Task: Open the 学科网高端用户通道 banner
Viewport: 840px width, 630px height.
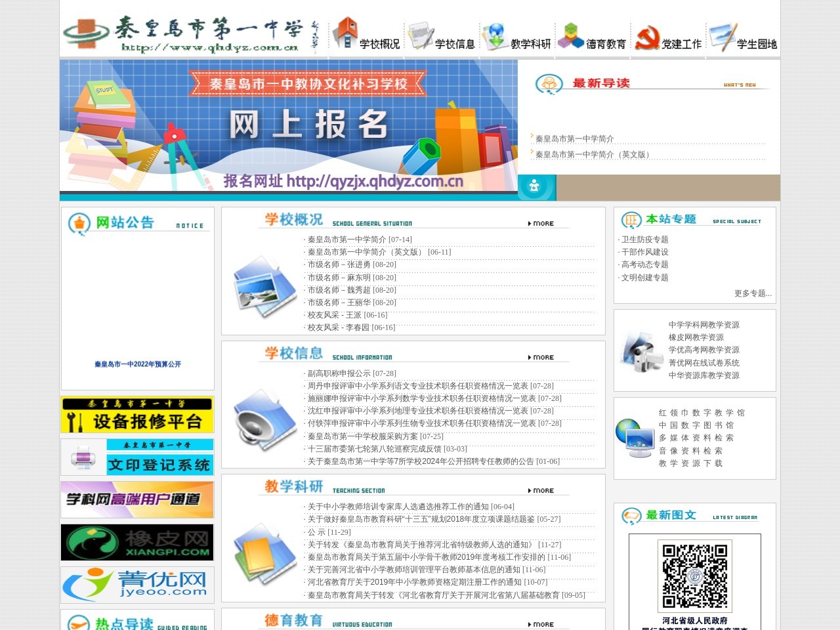Action: pos(137,499)
